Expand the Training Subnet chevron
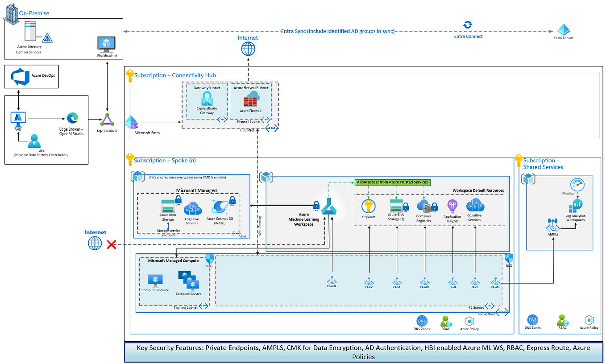This screenshot has height=364, width=606. tap(204, 306)
